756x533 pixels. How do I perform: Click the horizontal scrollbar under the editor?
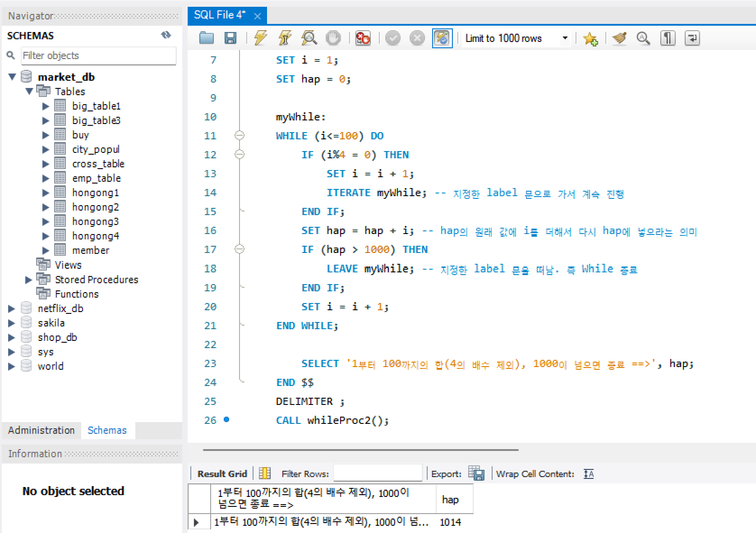point(360,450)
